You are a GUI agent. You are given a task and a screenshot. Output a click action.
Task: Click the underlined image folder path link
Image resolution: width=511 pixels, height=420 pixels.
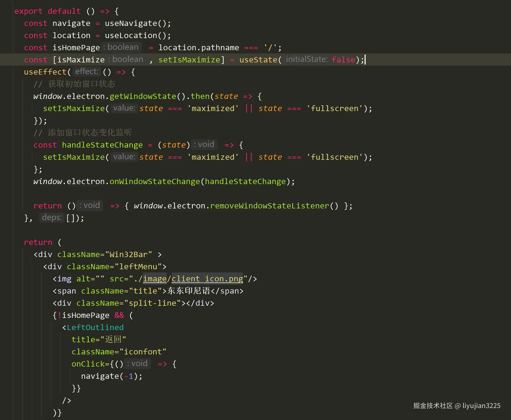[155, 279]
